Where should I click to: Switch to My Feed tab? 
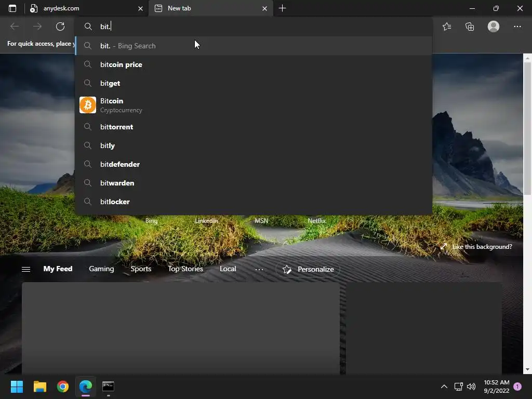(x=58, y=269)
